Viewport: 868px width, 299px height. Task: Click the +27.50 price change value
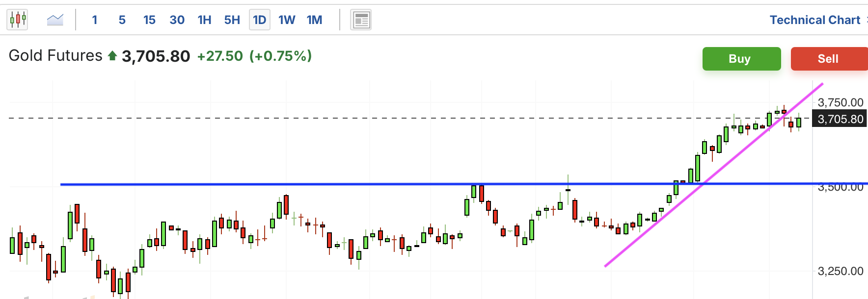point(220,56)
